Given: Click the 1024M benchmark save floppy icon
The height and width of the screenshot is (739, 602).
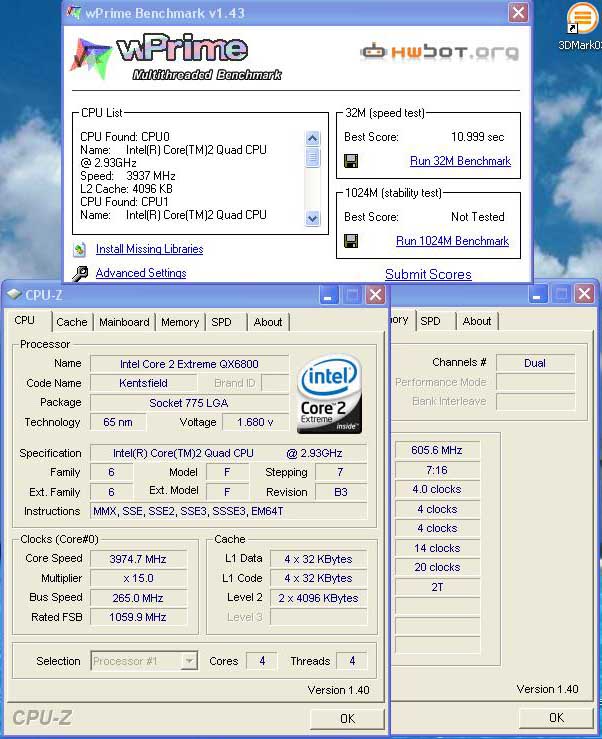Looking at the screenshot, I should [x=351, y=241].
